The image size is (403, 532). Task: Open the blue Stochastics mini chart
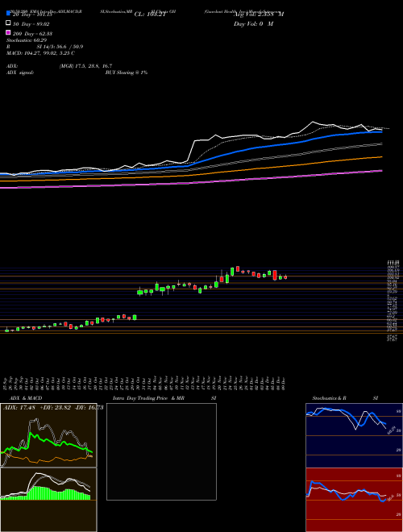tap(354, 435)
